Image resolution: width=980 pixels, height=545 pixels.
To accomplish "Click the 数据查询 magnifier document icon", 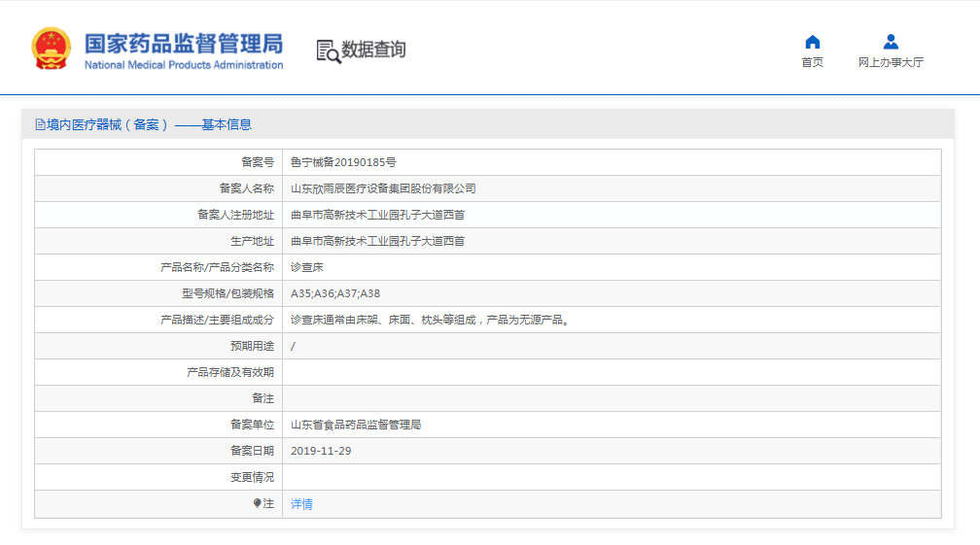I will pyautogui.click(x=329, y=51).
